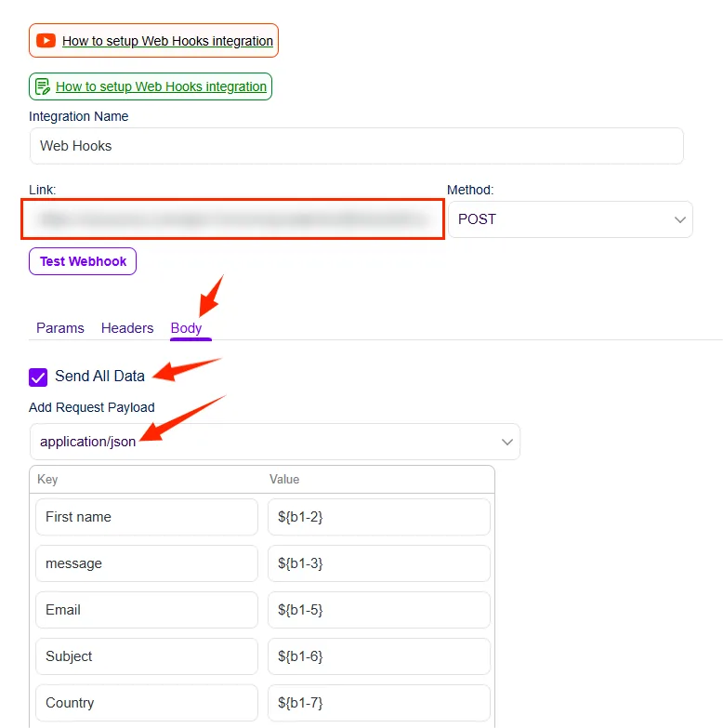Image resolution: width=723 pixels, height=728 pixels.
Task: Click the Link: label
Action: [42, 190]
